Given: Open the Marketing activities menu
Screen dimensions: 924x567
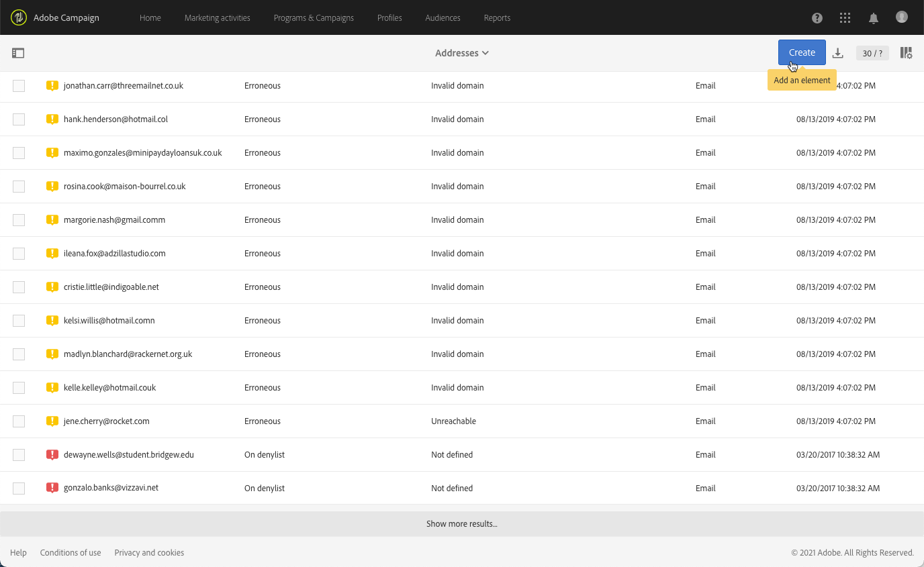Looking at the screenshot, I should tap(218, 18).
